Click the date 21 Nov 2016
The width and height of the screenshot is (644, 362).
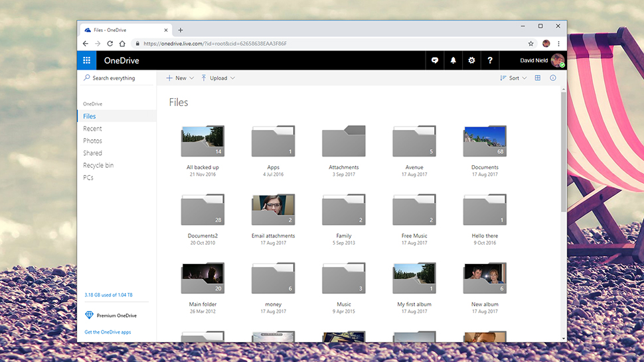202,174
